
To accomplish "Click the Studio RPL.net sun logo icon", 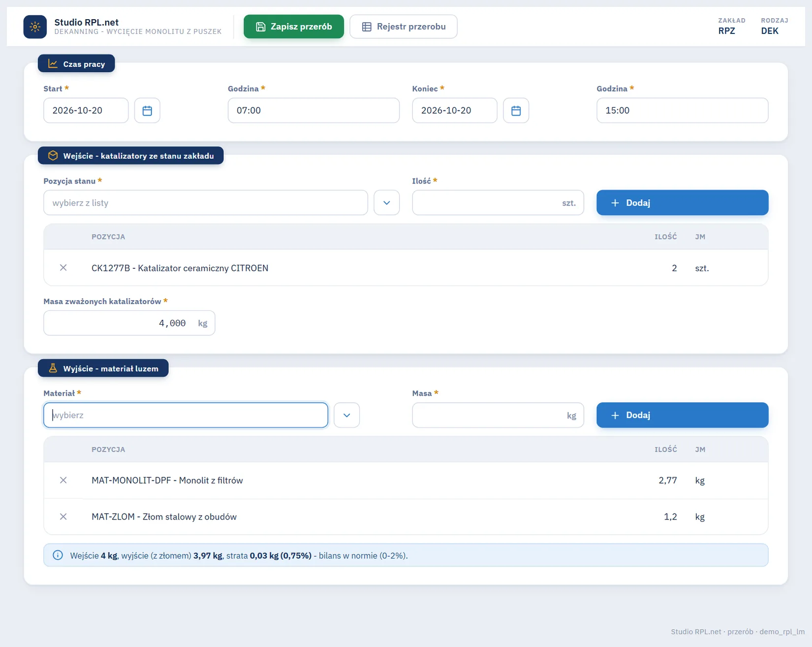I will click(x=35, y=27).
